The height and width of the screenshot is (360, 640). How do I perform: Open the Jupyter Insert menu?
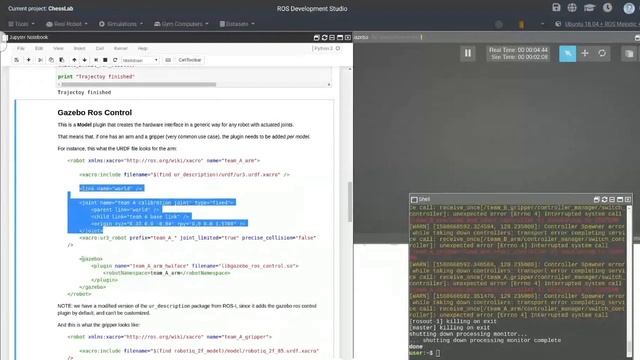[x=79, y=48]
